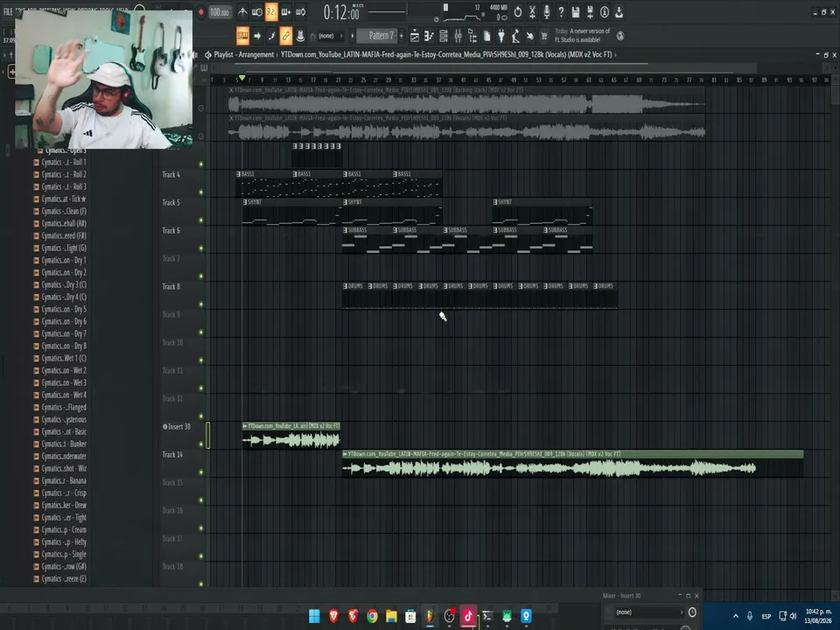Open menu of first DRUMS clip

click(345, 286)
